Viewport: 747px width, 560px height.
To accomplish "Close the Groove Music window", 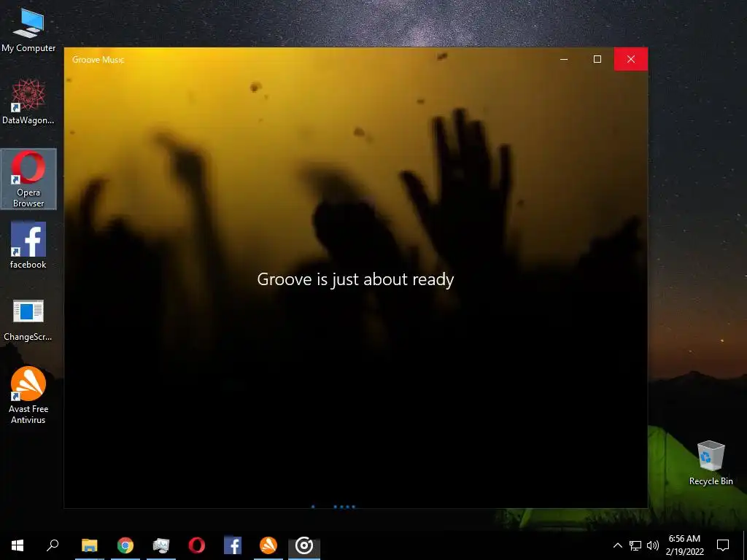I will (x=631, y=59).
